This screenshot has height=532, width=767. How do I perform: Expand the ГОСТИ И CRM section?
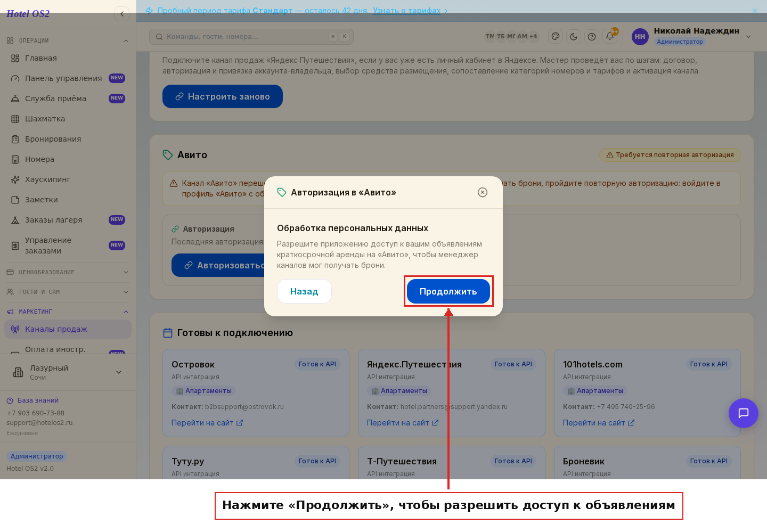[x=68, y=292]
